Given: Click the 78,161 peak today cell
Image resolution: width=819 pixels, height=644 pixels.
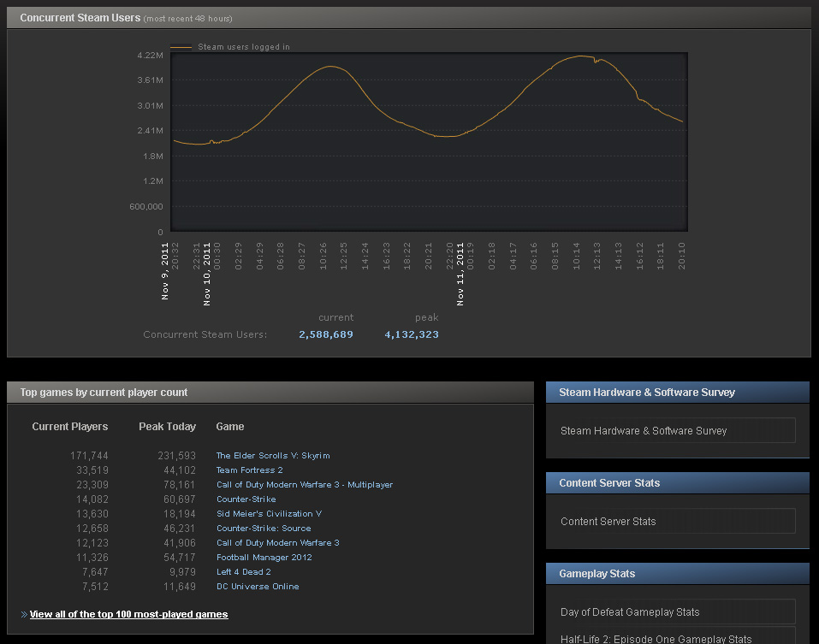Looking at the screenshot, I should (x=180, y=485).
